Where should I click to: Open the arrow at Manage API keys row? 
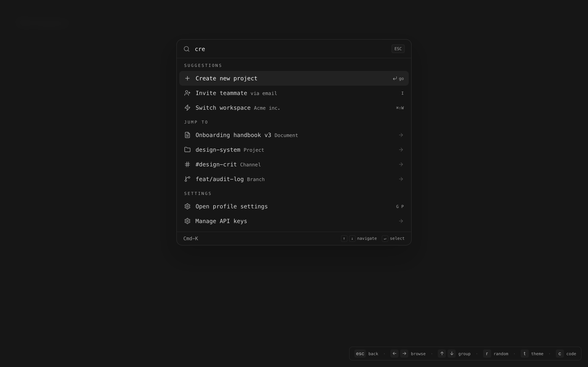401,221
